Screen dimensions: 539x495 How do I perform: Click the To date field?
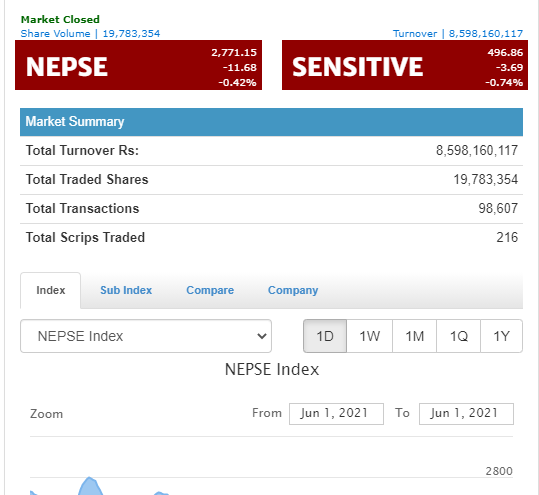[466, 414]
